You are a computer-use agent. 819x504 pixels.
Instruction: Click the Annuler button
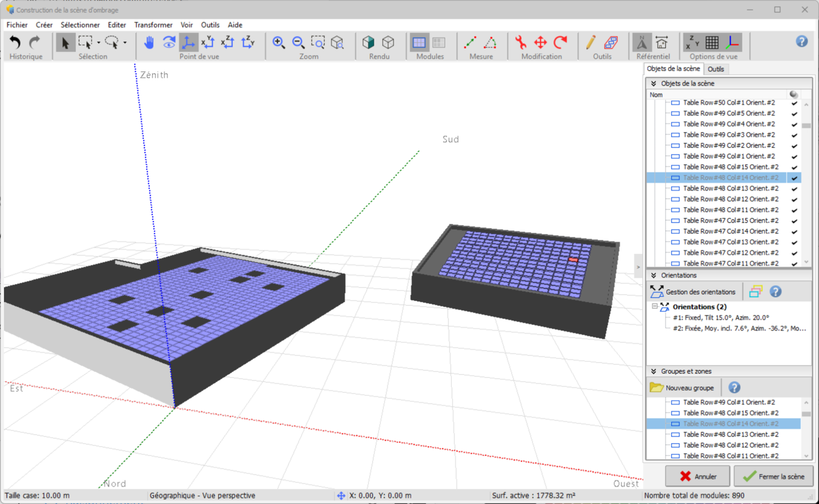(698, 476)
